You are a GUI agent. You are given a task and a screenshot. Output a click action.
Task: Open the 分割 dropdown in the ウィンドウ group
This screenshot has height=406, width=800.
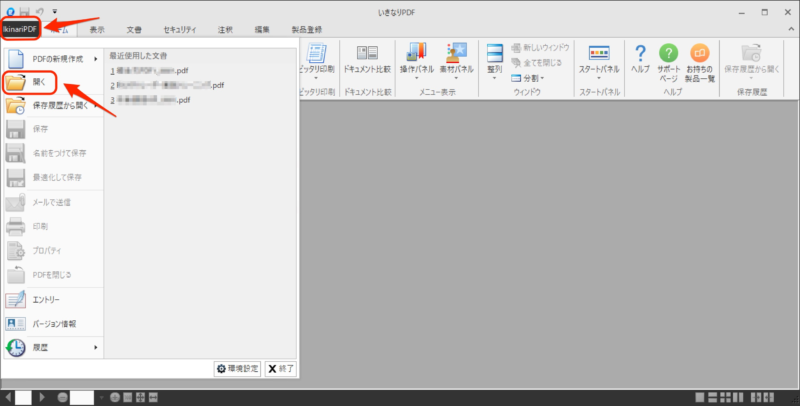(528, 78)
